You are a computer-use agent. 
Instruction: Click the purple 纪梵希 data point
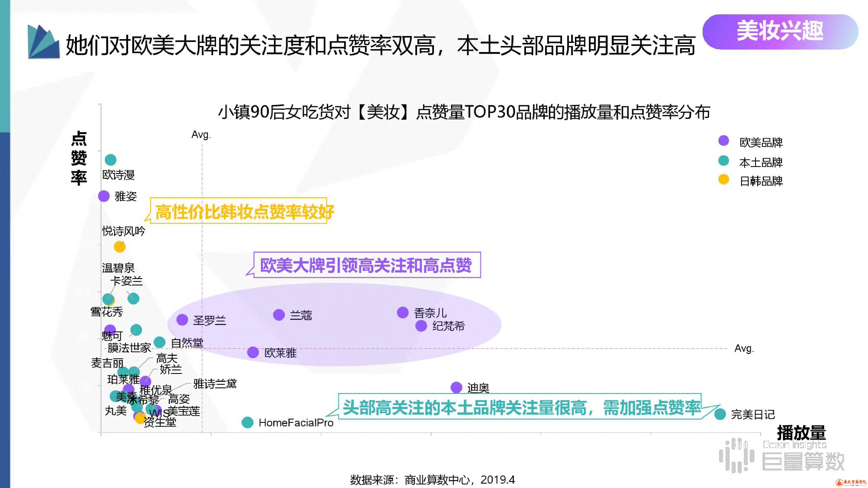(x=421, y=326)
